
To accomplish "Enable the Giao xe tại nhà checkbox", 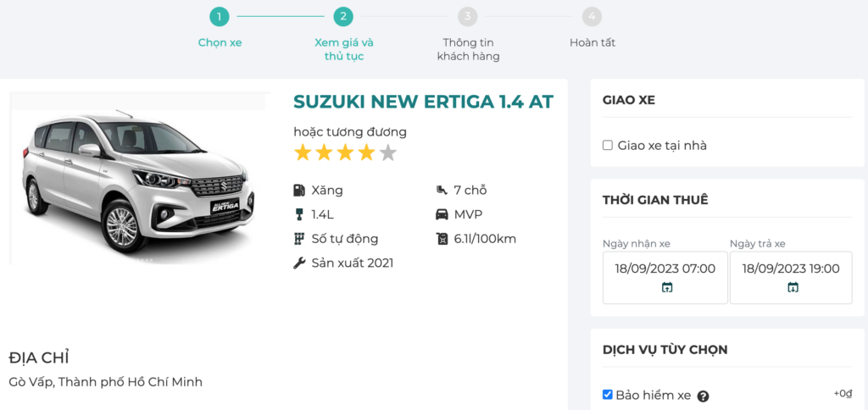I will click(608, 146).
